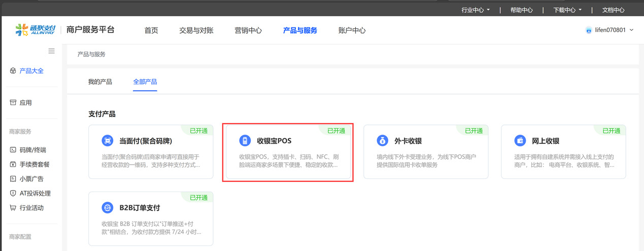Open the 当面付(聚合码牌) product card
The height and width of the screenshot is (251, 644).
tap(151, 152)
